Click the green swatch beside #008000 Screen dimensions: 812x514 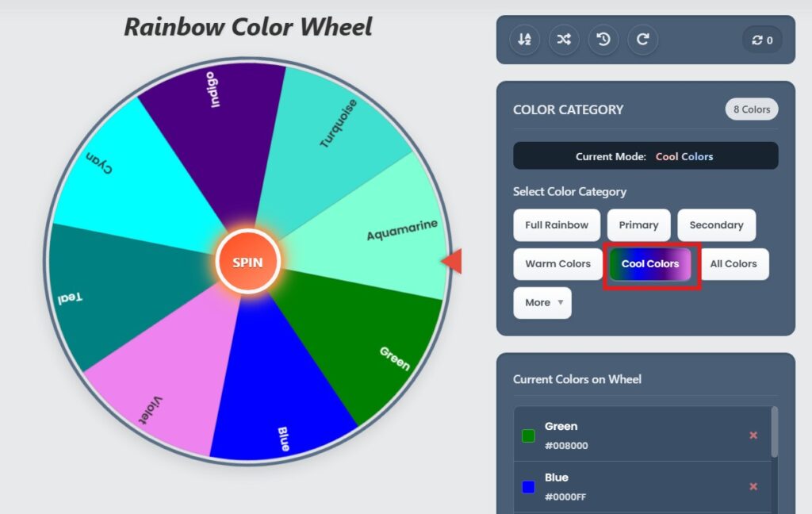click(x=528, y=435)
